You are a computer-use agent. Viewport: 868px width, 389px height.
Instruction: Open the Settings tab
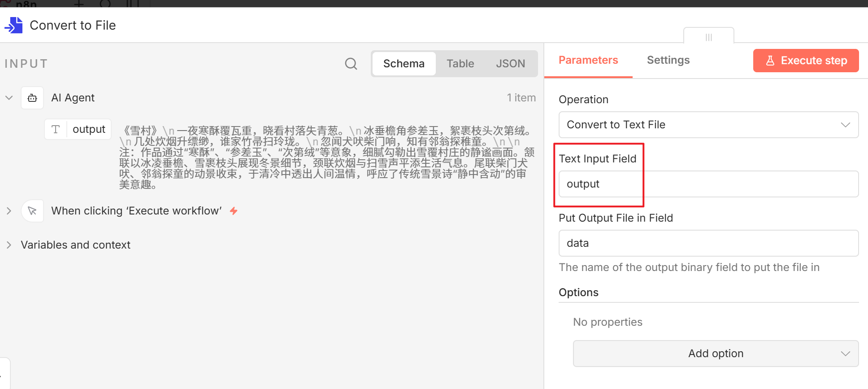click(x=668, y=61)
